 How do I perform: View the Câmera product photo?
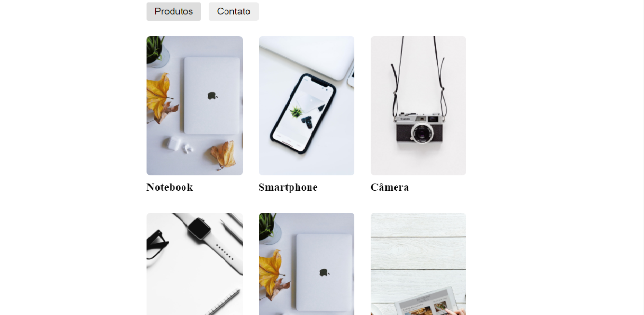tap(418, 105)
